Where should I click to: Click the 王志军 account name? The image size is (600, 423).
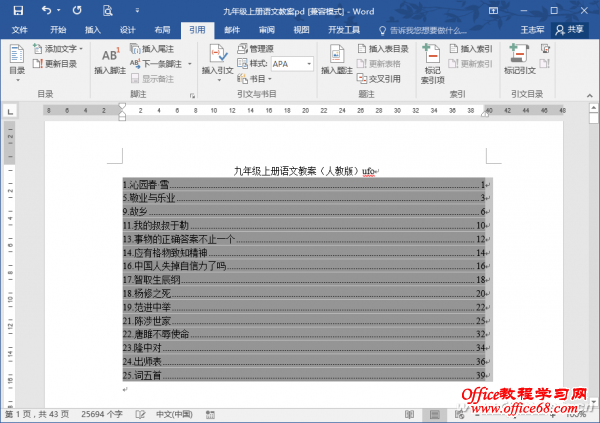[532, 30]
